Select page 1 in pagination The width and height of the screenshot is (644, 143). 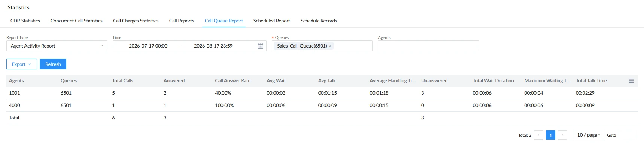[550, 135]
